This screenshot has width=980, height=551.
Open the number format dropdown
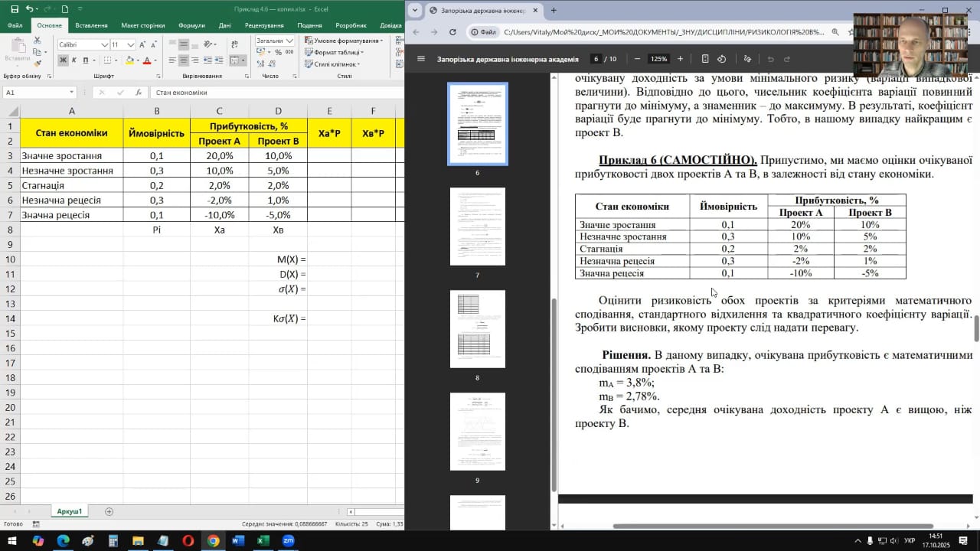[288, 41]
